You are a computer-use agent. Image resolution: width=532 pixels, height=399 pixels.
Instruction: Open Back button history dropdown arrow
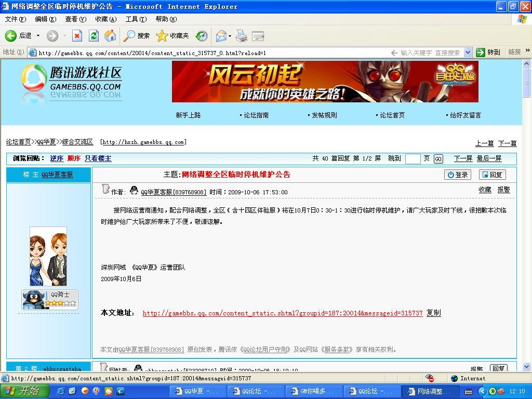(x=38, y=36)
